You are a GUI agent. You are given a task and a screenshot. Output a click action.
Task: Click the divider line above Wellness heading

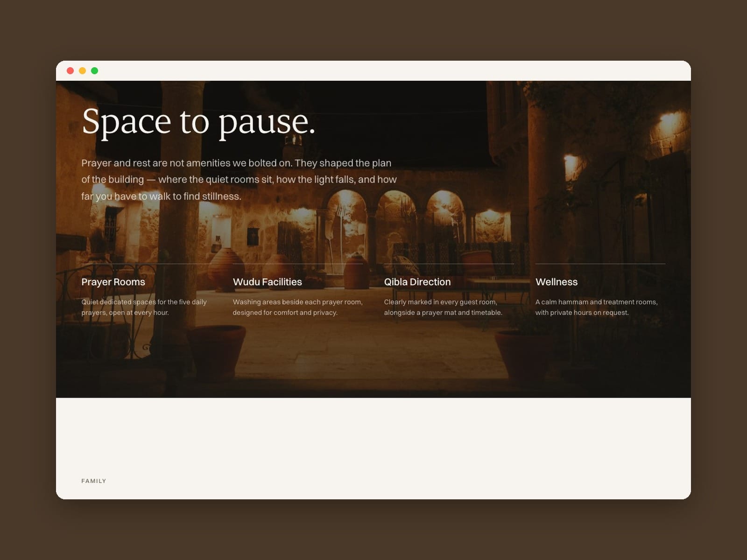click(x=600, y=264)
